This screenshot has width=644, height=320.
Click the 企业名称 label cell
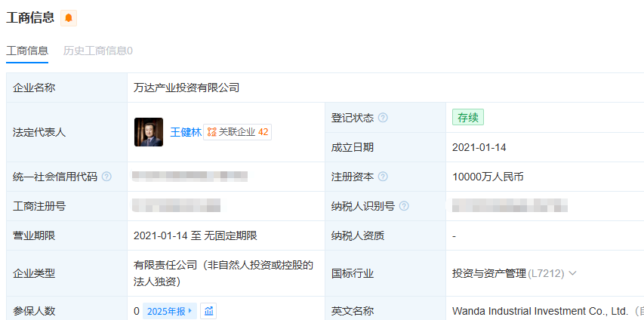point(66,88)
